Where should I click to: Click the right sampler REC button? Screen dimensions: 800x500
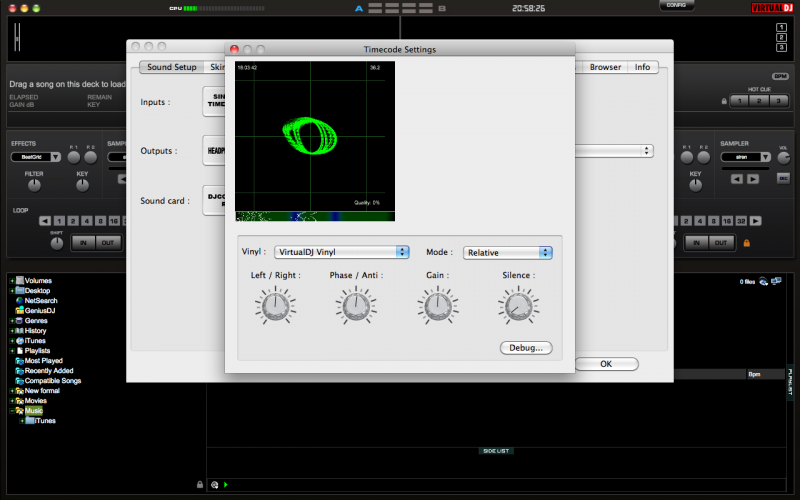[783, 178]
